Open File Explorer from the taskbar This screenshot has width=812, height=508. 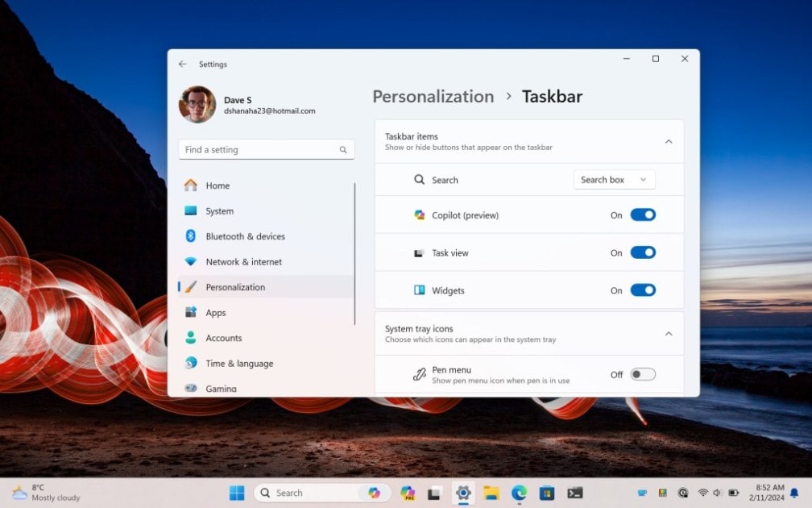pyautogui.click(x=491, y=493)
